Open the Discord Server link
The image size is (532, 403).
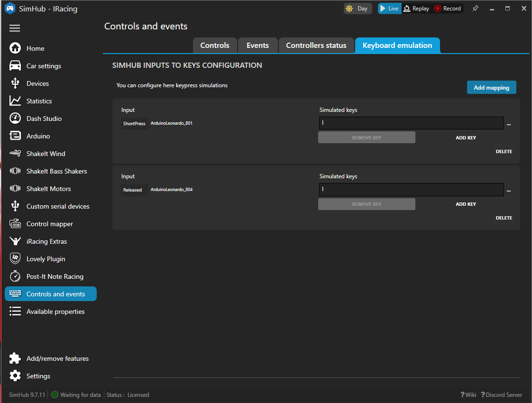[x=502, y=394]
